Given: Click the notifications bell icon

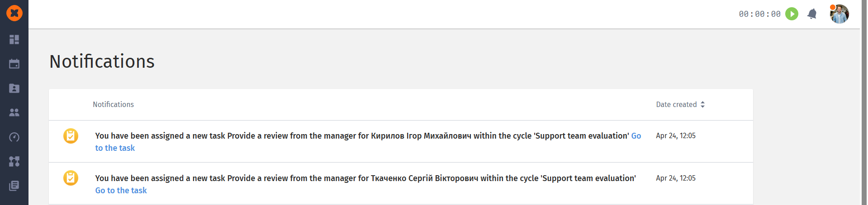Looking at the screenshot, I should (x=812, y=14).
